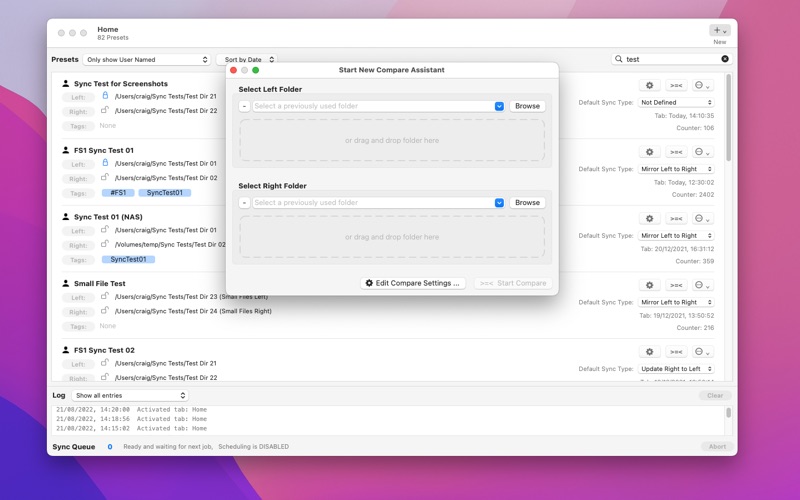Toggle right folder lock for Sync Test 01 (NAS)
This screenshot has width=800, height=500.
(x=105, y=243)
